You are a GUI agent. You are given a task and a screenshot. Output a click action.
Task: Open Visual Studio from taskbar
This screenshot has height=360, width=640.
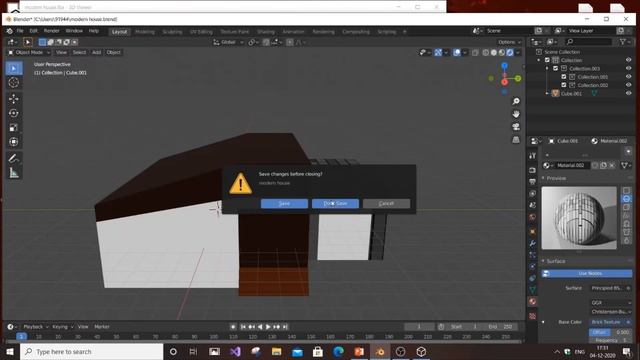(x=235, y=351)
